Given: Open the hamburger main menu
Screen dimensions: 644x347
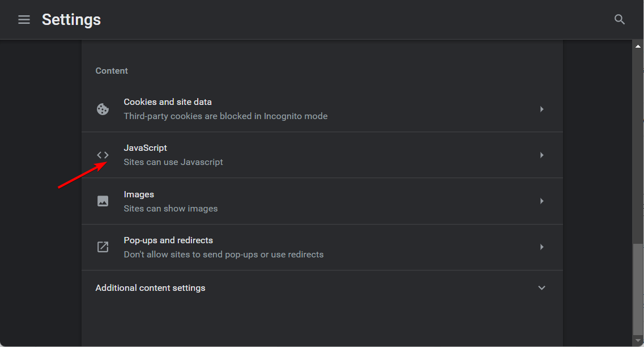Looking at the screenshot, I should [x=24, y=20].
